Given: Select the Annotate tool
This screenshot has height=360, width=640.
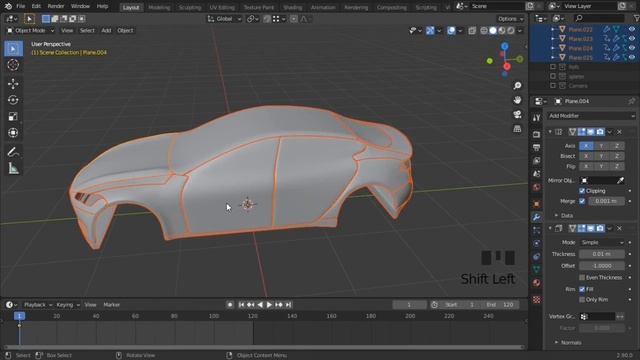Looking at the screenshot, I should (x=13, y=152).
